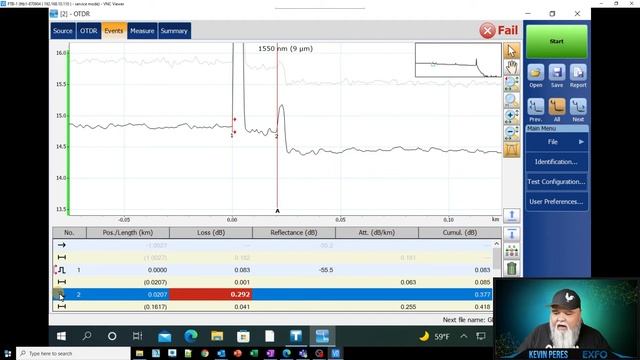
Task: Click the -55.5 reflectance value
Action: pos(326,270)
